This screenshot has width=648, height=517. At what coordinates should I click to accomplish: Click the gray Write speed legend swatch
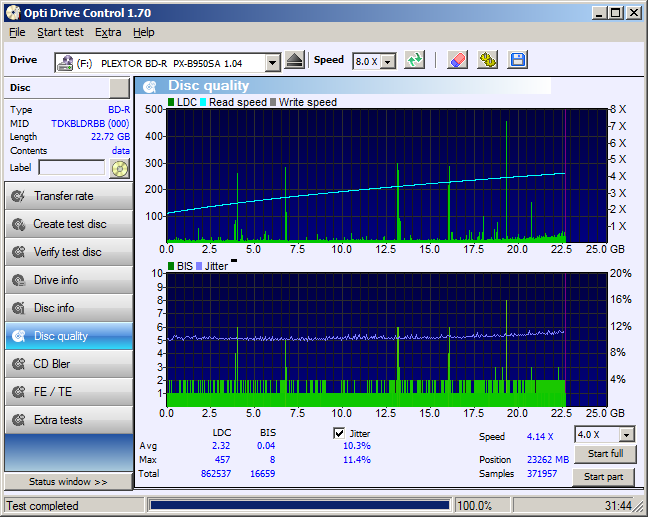point(273,102)
